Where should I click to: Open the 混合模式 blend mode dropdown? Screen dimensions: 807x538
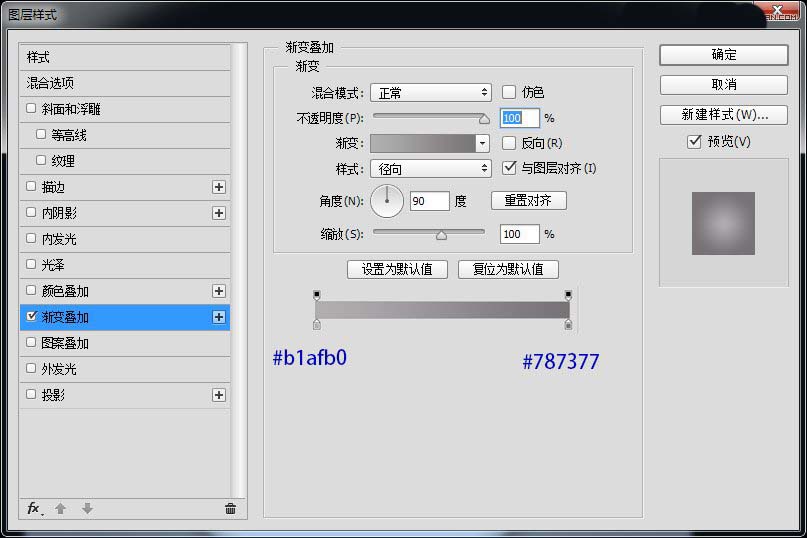click(430, 93)
